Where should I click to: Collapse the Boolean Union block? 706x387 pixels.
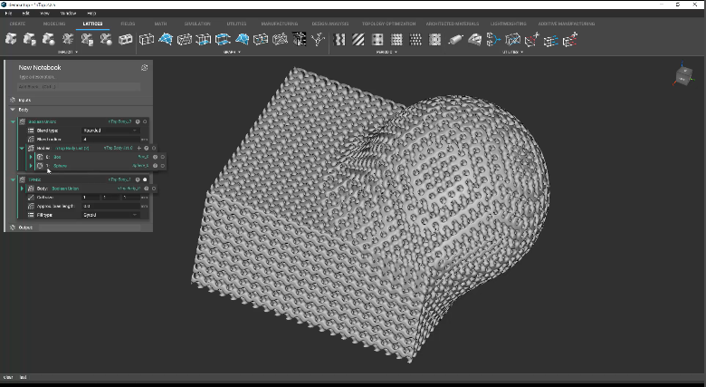13,122
